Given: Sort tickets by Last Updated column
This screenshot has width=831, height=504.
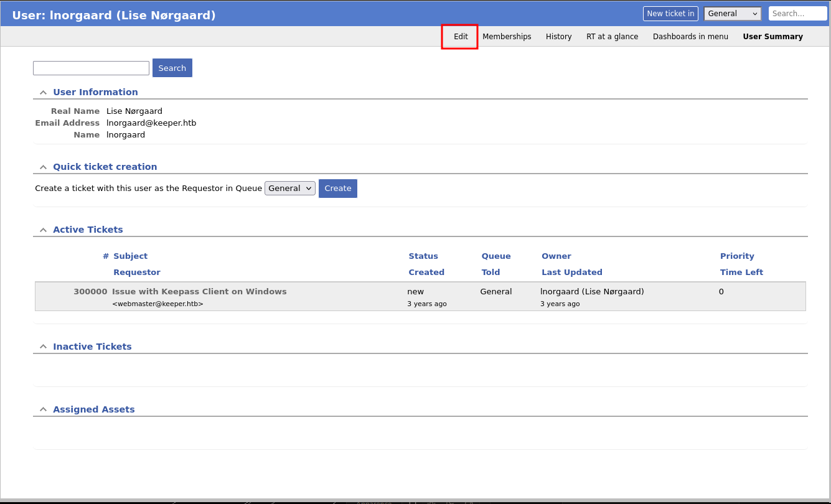Looking at the screenshot, I should click(572, 273).
